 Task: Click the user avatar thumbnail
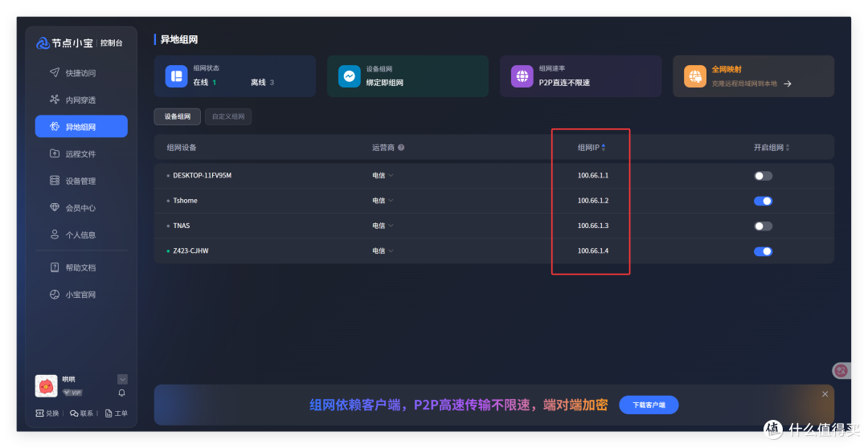click(46, 386)
